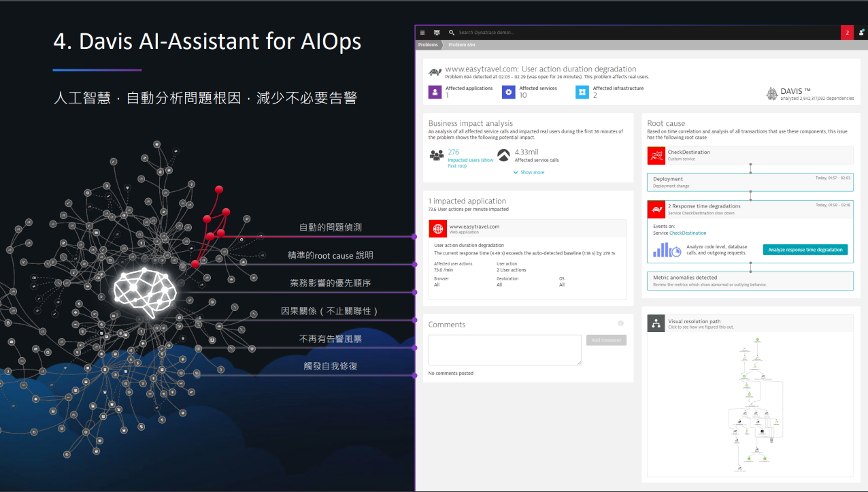Click the 觸發自我修復 label
The height and width of the screenshot is (492, 868).
(x=330, y=366)
